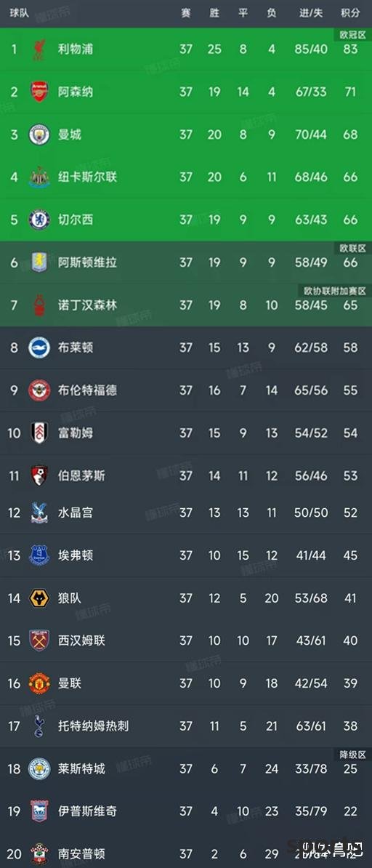Tap the Wolves club badge
Image resolution: width=372 pixels, height=868 pixels.
point(39,598)
